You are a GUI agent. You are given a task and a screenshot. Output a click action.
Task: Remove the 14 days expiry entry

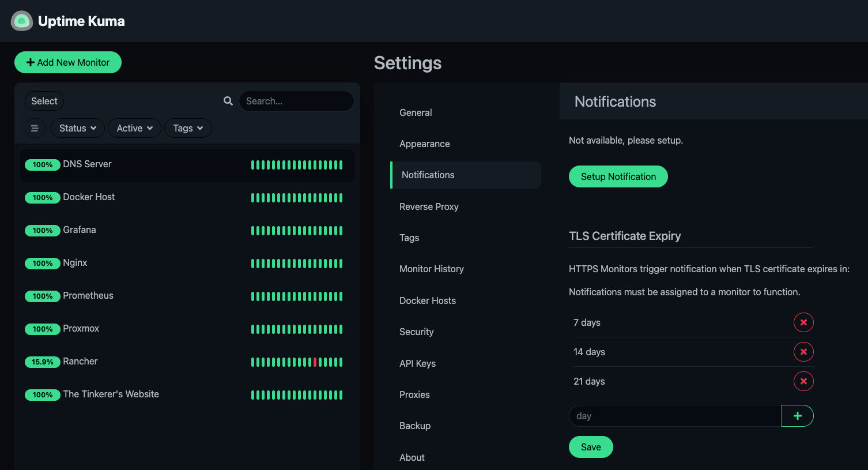[x=803, y=352]
